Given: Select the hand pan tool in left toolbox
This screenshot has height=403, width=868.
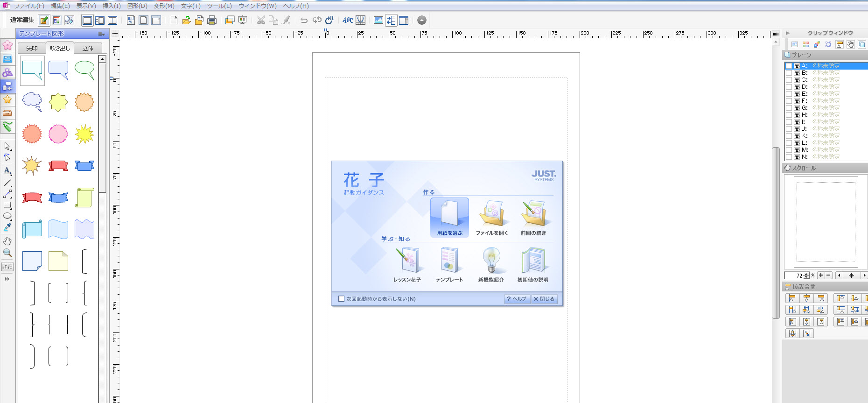Looking at the screenshot, I should point(7,241).
